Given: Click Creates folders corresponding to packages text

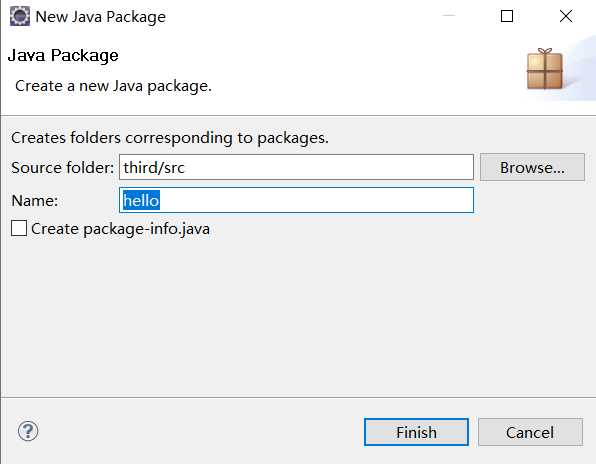Looking at the screenshot, I should 170,138.
